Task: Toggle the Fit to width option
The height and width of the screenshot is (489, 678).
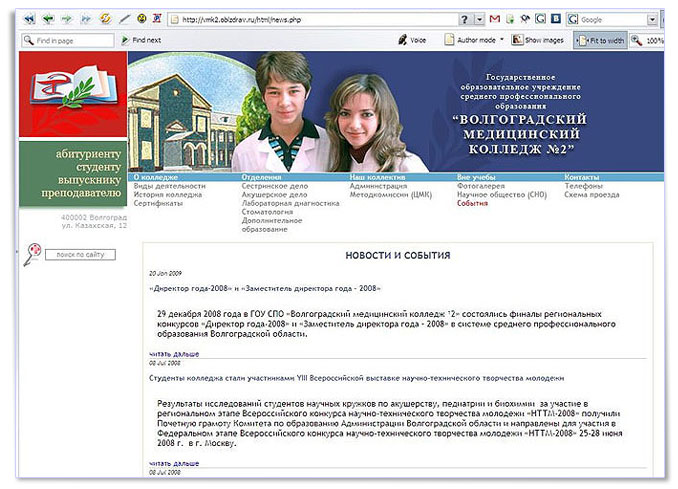Action: [x=599, y=40]
